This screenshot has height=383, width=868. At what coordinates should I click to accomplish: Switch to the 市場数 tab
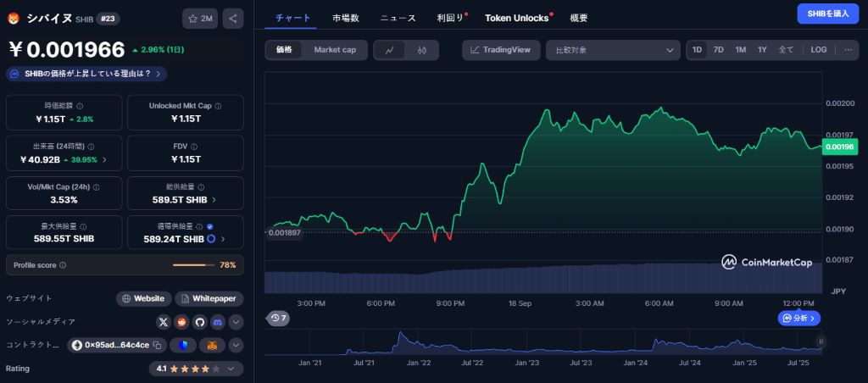346,18
